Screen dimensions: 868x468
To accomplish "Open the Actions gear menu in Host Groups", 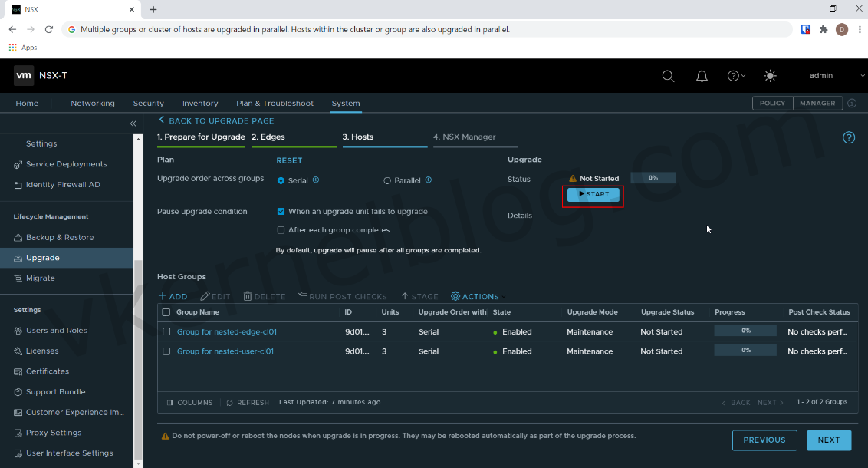I will [475, 296].
